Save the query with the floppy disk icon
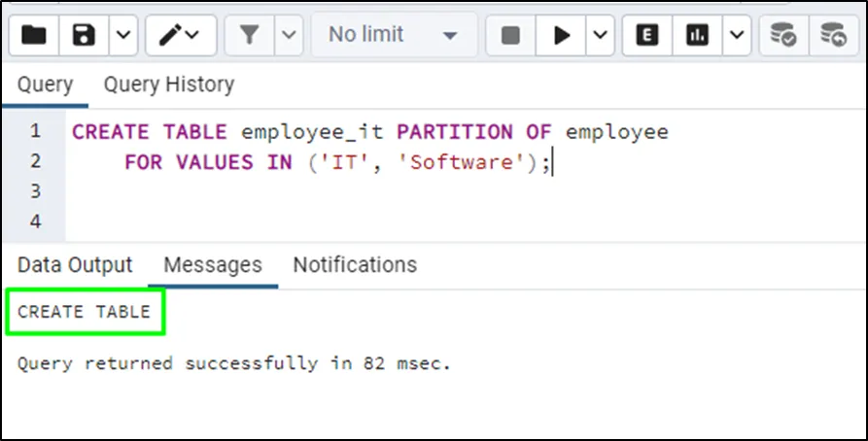868x441 pixels. pyautogui.click(x=85, y=35)
